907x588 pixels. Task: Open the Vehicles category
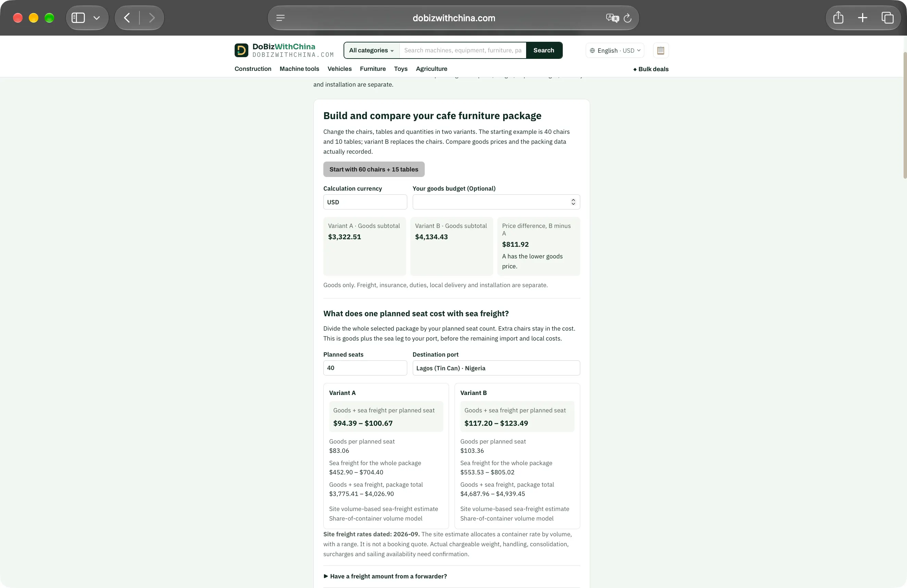point(339,68)
